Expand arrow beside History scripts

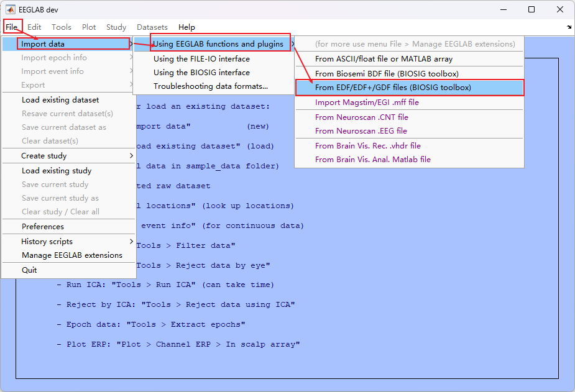131,242
